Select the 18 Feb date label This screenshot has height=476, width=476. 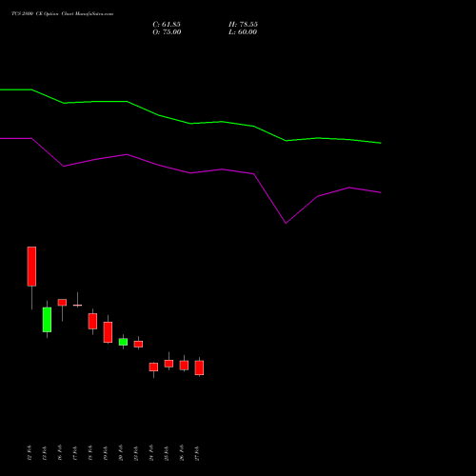(x=90, y=453)
